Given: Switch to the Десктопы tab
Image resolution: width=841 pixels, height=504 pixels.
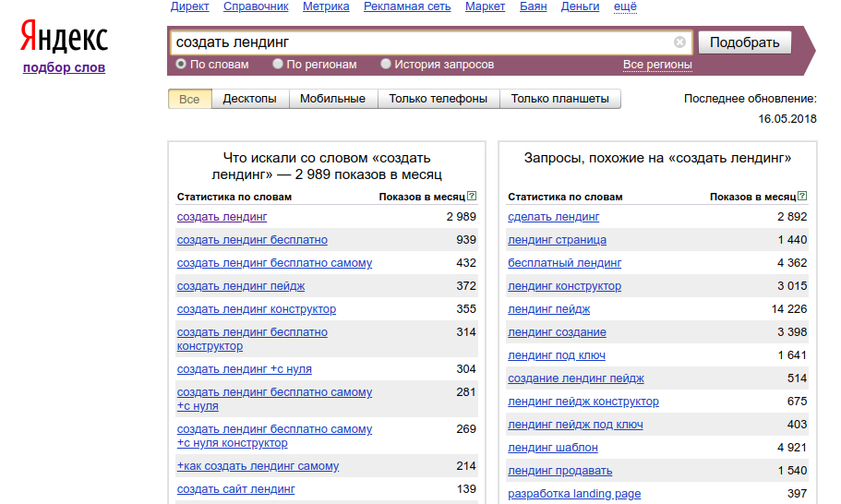Looking at the screenshot, I should point(249,99).
